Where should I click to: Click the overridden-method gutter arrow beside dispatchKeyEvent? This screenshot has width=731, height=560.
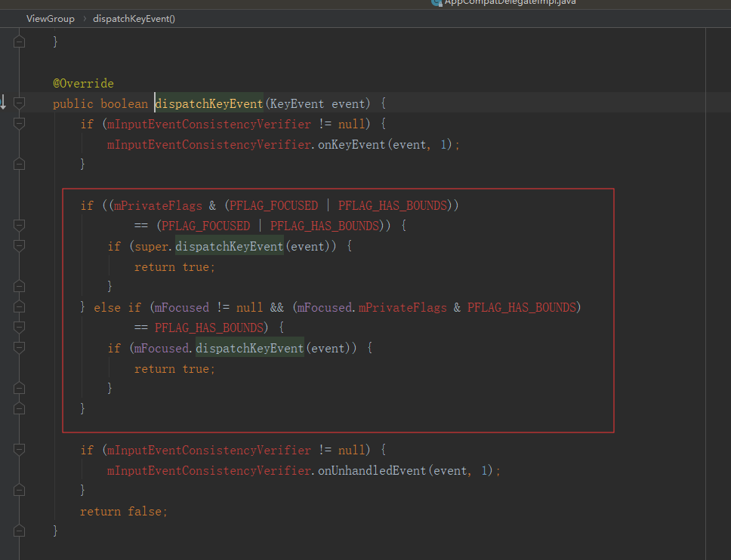pos(3,102)
